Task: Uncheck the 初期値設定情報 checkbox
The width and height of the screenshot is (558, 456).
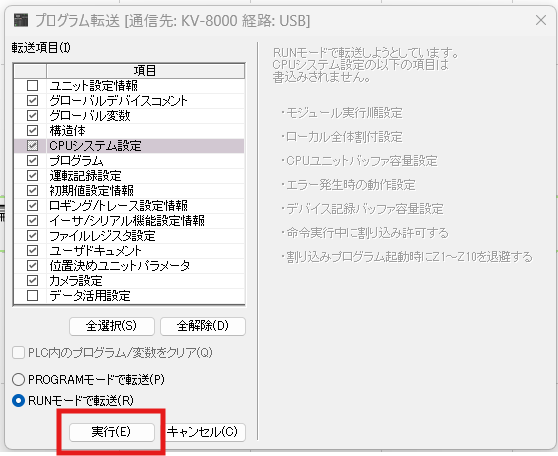Action: tap(32, 190)
